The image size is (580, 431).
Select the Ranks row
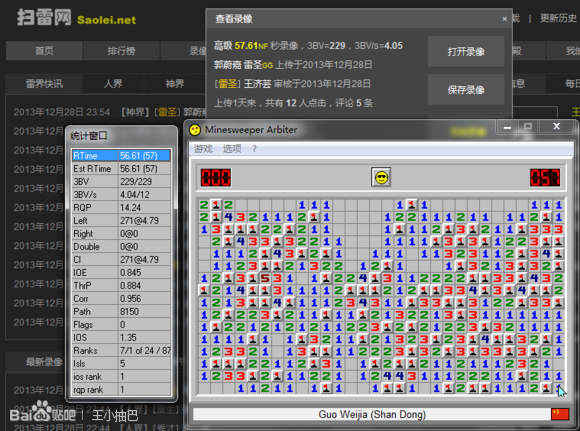[x=121, y=351]
